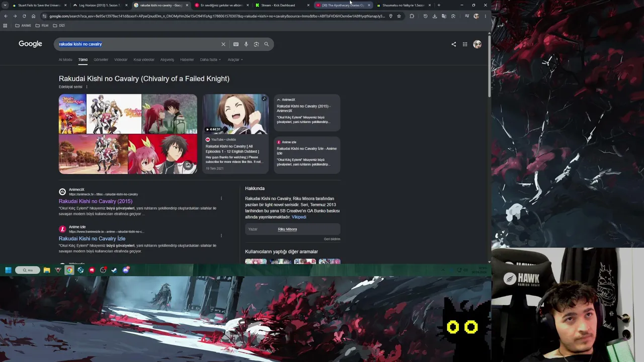Screen dimensions: 644x362
Task: Open the Rakudai Kishi no Cavalry İzle link
Action: [92, 238]
